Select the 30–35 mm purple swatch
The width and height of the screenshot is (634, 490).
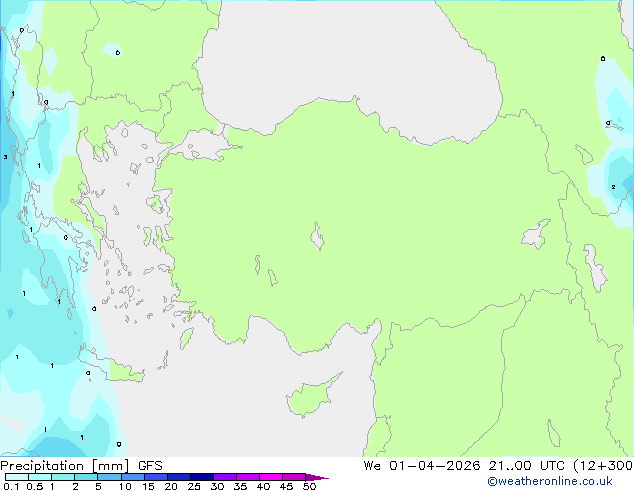point(224,477)
